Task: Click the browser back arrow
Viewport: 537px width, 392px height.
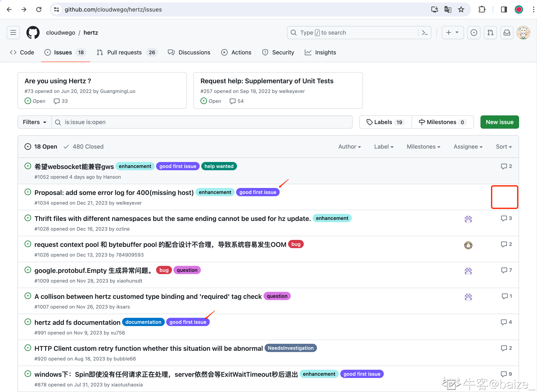Action: [x=9, y=9]
